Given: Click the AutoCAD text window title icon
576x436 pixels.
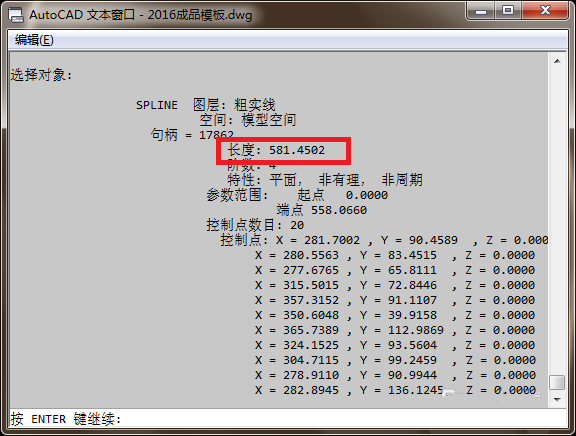Looking at the screenshot, I should [16, 15].
